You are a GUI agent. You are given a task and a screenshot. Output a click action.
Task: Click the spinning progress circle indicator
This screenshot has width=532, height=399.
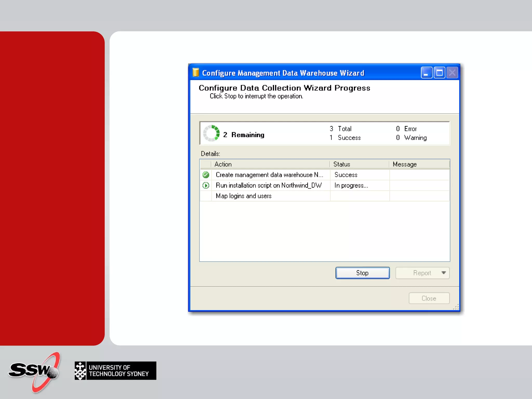tap(211, 133)
